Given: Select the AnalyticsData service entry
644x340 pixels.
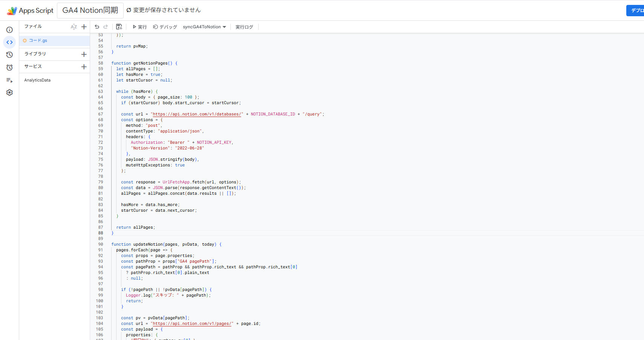Looking at the screenshot, I should pos(37,80).
